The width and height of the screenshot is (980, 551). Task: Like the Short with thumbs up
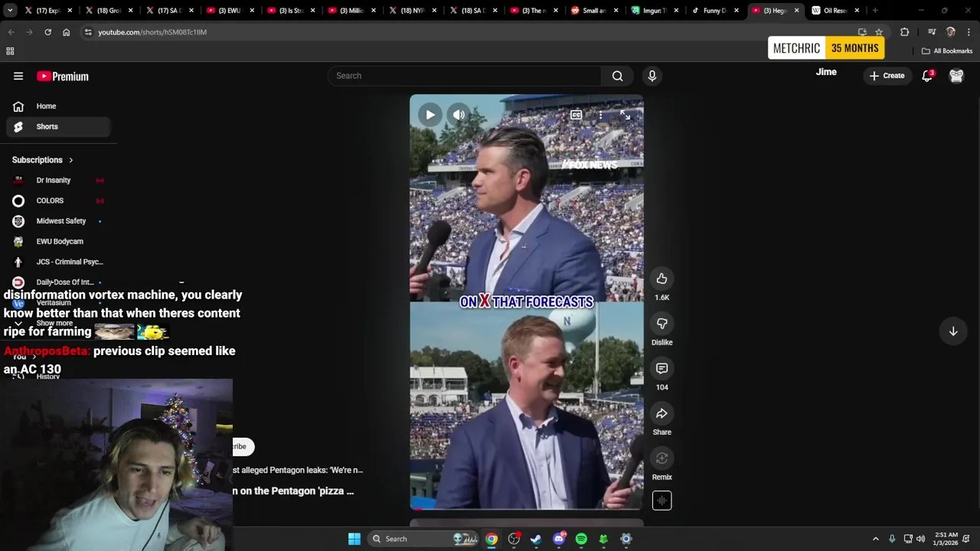tap(661, 279)
